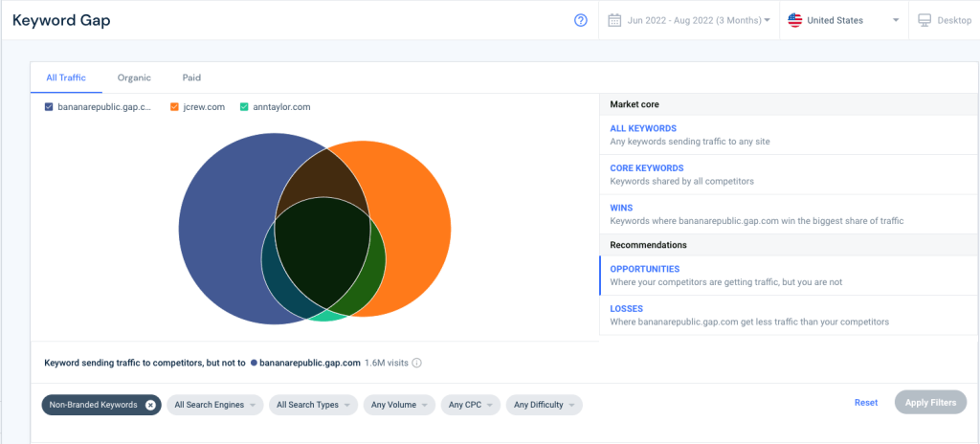
Task: Select the CORE KEYWORDS option
Action: click(x=790, y=174)
